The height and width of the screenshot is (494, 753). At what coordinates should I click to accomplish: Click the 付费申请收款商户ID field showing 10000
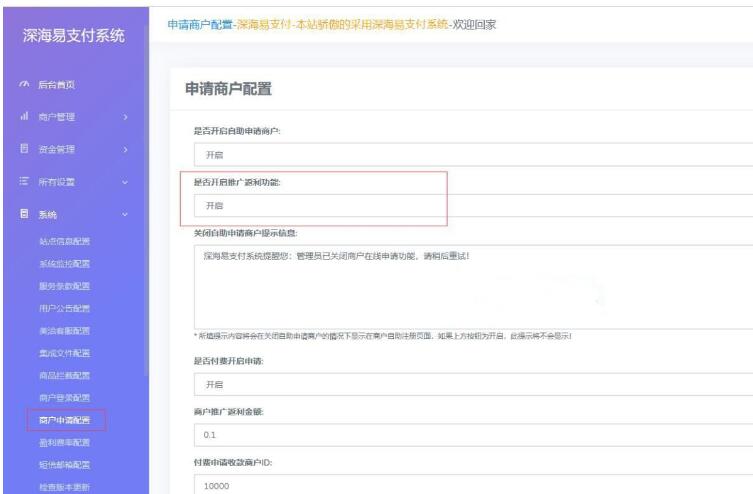point(473,484)
